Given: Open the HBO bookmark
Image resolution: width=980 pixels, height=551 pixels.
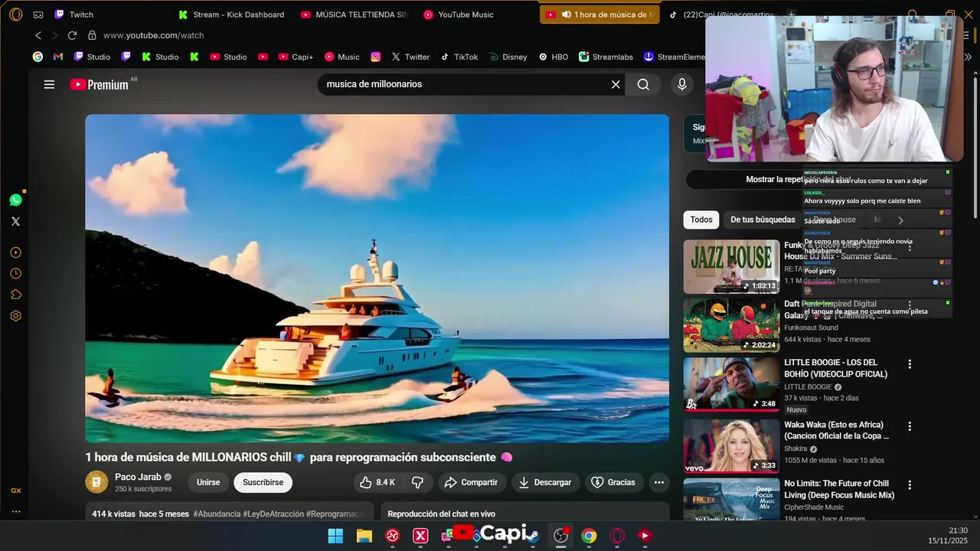Looking at the screenshot, I should (x=554, y=57).
